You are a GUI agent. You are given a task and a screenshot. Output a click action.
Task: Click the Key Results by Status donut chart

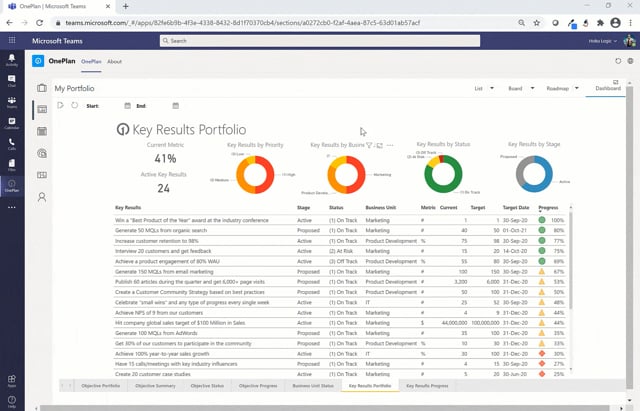coord(443,174)
